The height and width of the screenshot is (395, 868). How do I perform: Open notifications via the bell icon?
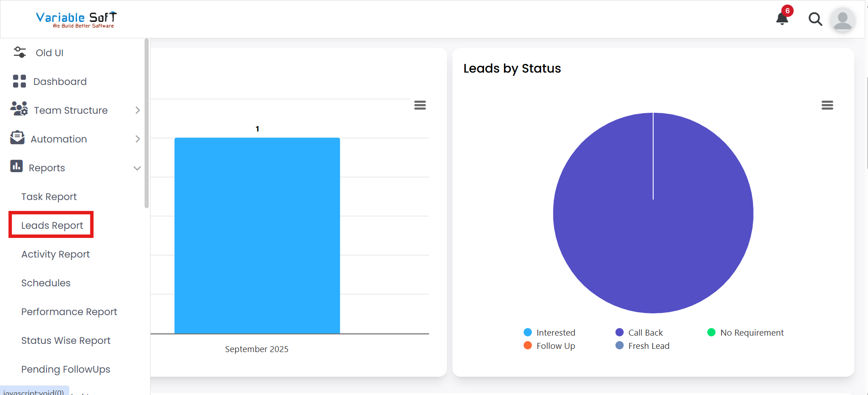point(781,19)
